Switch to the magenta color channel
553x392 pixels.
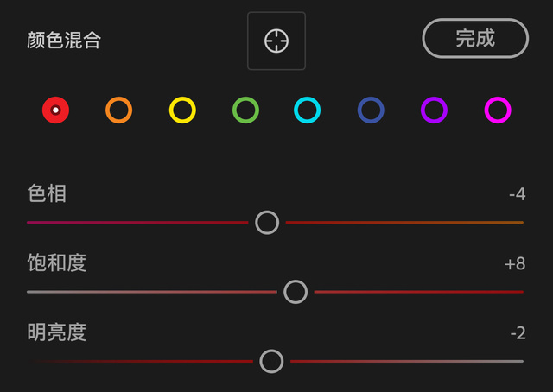[x=498, y=111]
